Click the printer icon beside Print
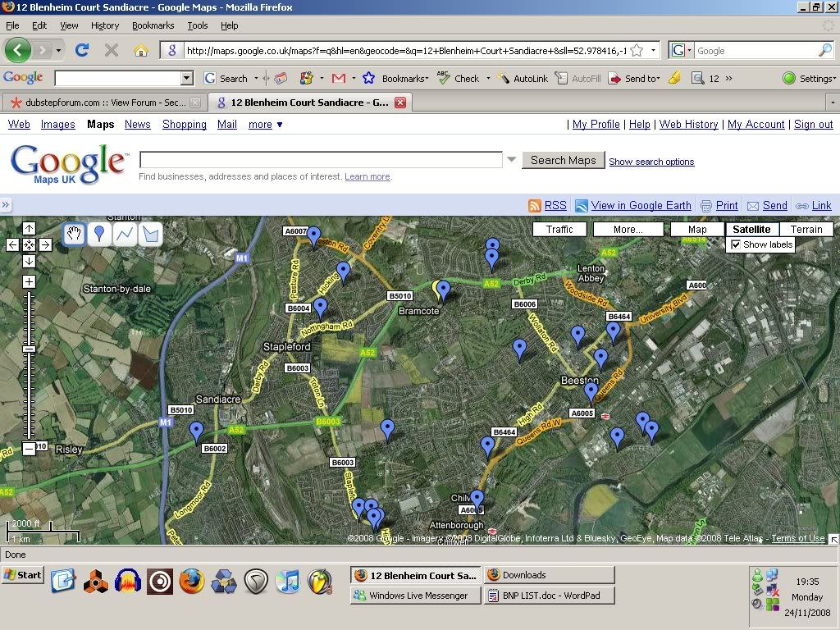The image size is (840, 630). 706,206
